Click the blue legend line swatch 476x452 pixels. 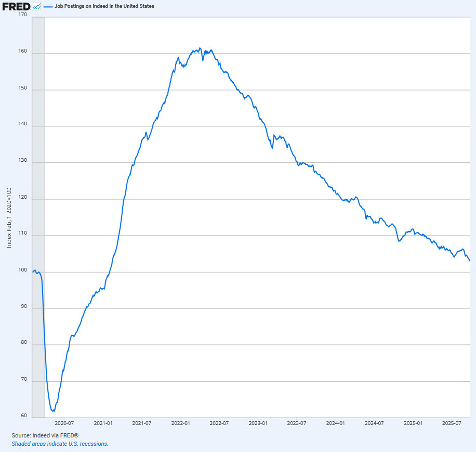(48, 7)
